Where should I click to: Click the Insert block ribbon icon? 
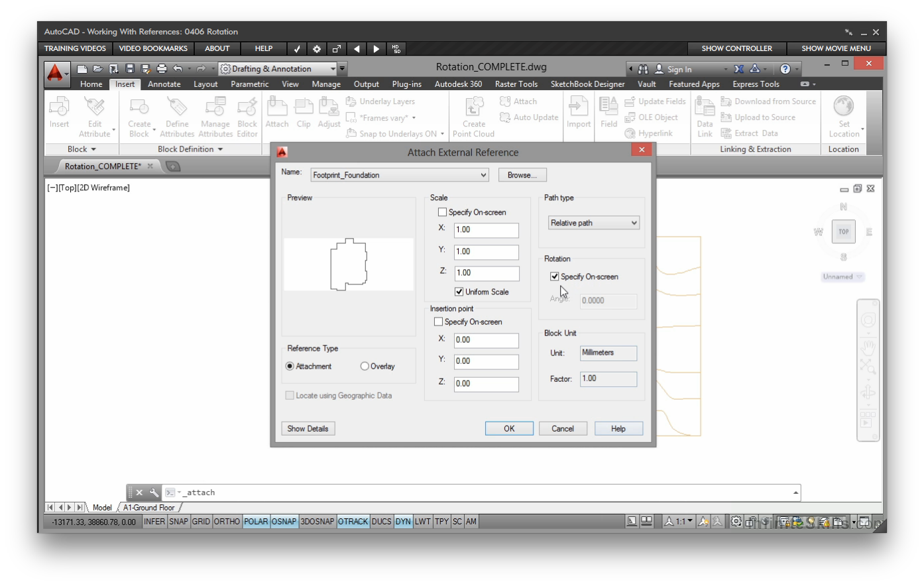[59, 113]
